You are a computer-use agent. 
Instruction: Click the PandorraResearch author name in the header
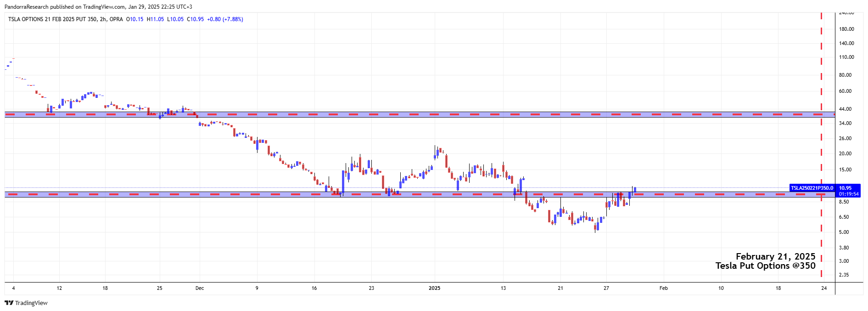point(26,7)
